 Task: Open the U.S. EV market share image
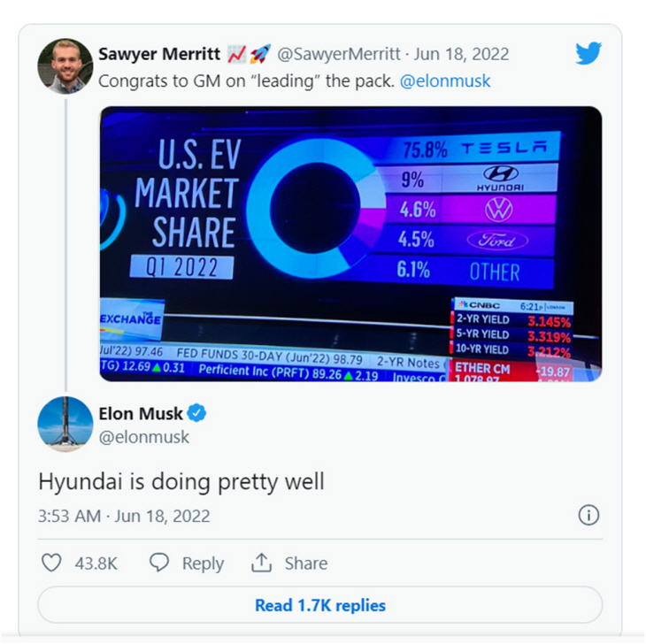tap(350, 243)
